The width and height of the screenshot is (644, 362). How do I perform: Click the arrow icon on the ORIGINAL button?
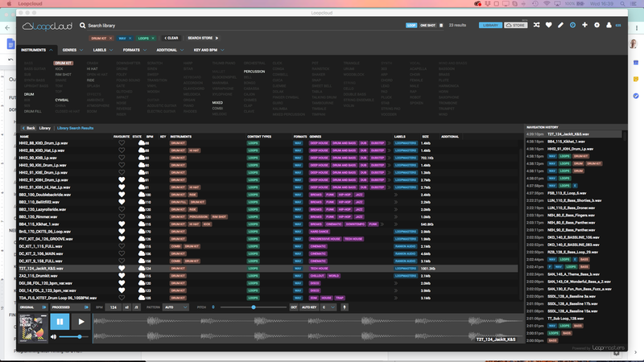coord(44,307)
